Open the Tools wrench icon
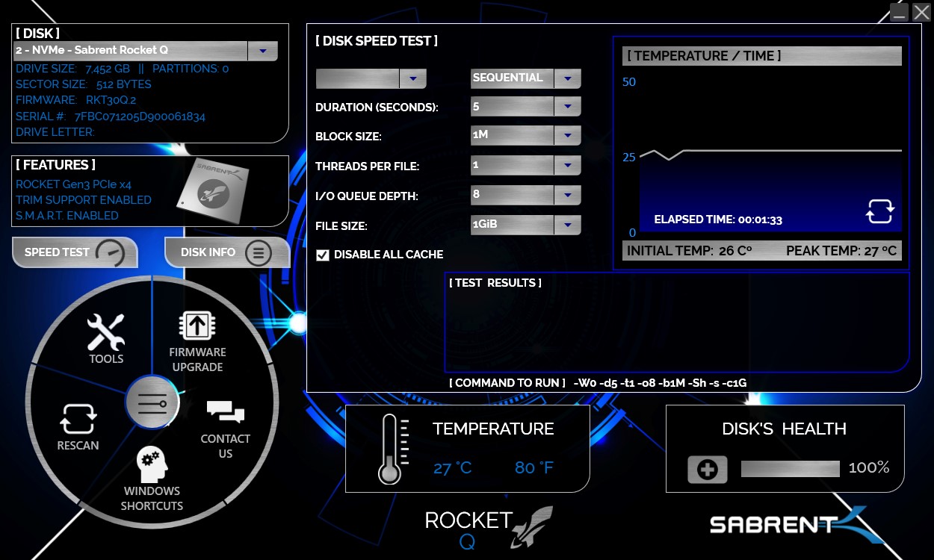This screenshot has width=934, height=560. 105,332
